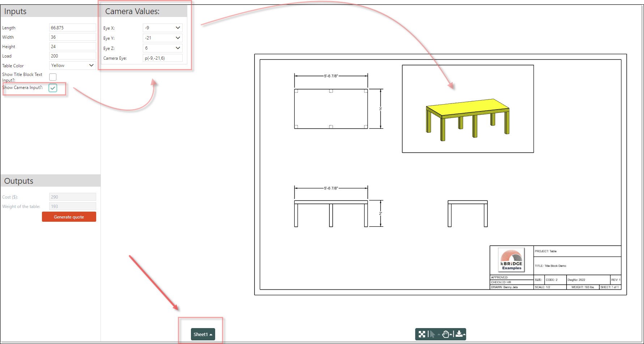Click the download drawing icon
This screenshot has height=344, width=644.
pos(459,334)
